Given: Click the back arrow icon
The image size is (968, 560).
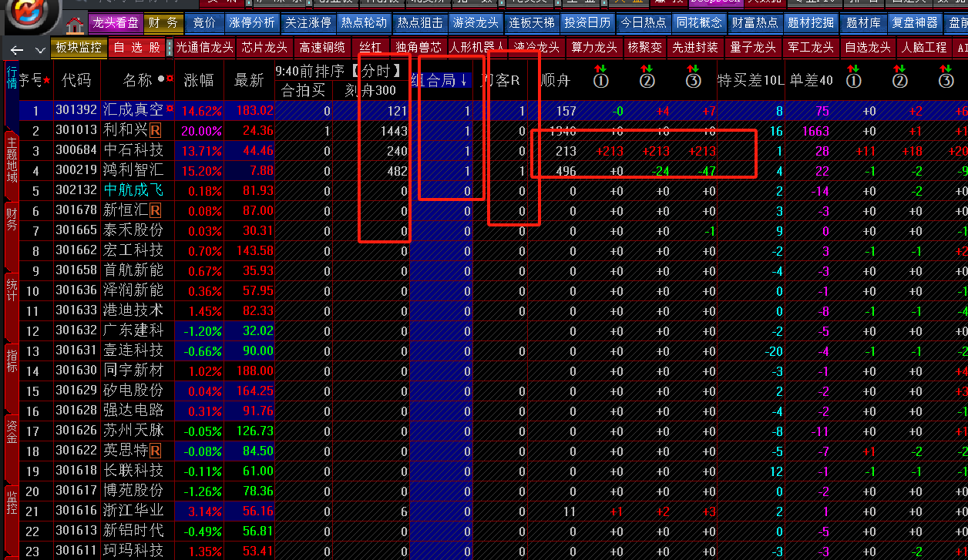Looking at the screenshot, I should (18, 50).
